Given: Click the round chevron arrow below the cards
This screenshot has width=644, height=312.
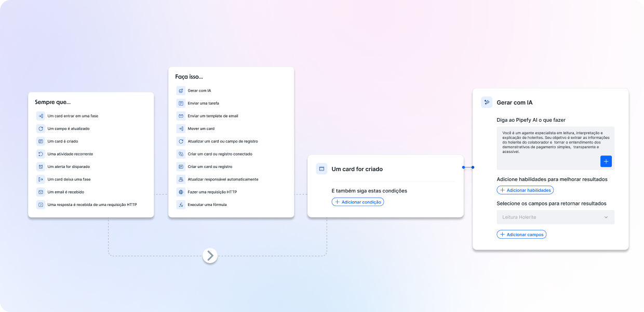Looking at the screenshot, I should (x=210, y=255).
